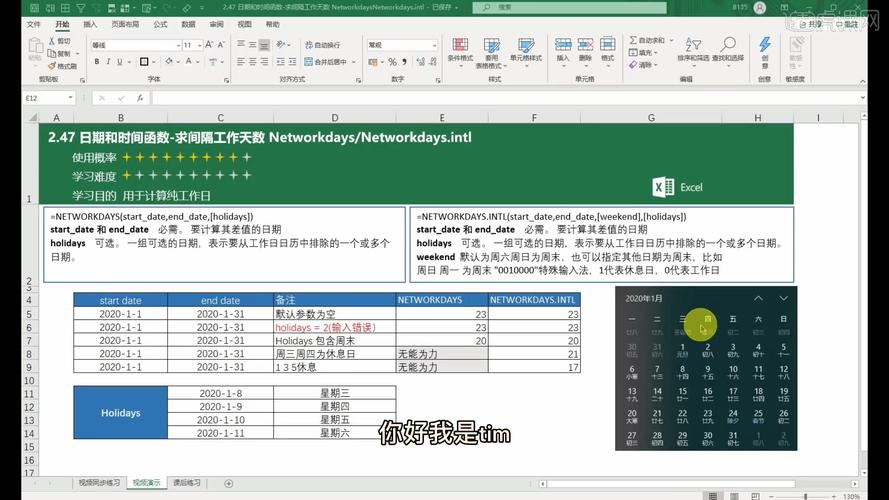Screen dimensions: 889x500
Task: Click the Clear (清除) eraser icon
Action: tap(633, 65)
